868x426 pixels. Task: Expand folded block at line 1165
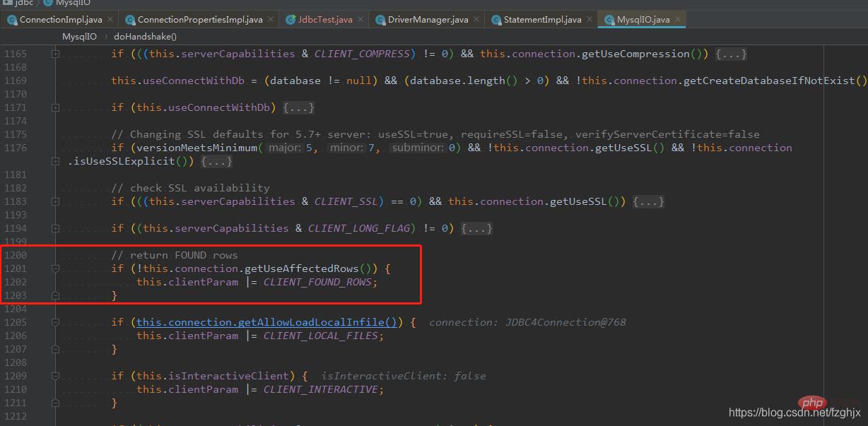55,54
